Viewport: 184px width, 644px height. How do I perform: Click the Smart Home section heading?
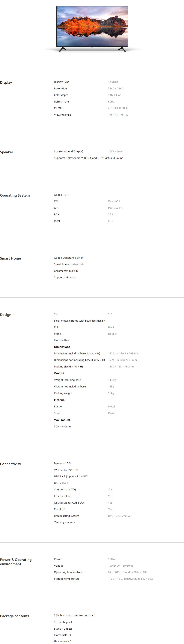point(11,258)
